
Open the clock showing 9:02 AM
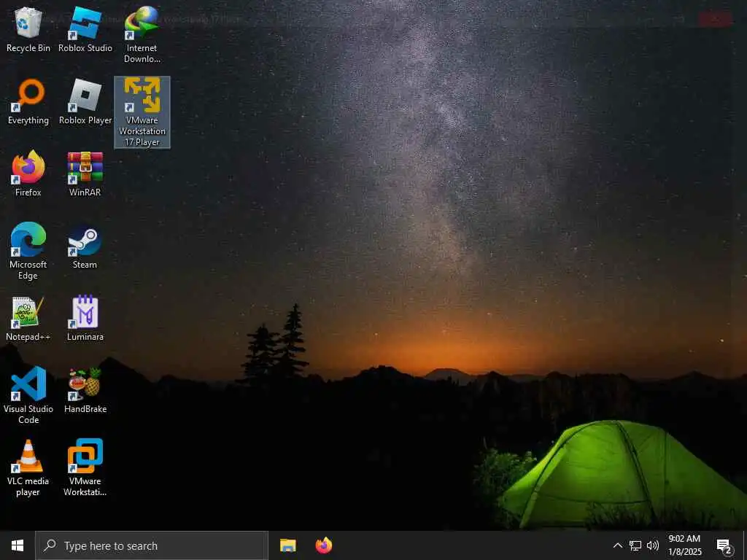pyautogui.click(x=684, y=545)
